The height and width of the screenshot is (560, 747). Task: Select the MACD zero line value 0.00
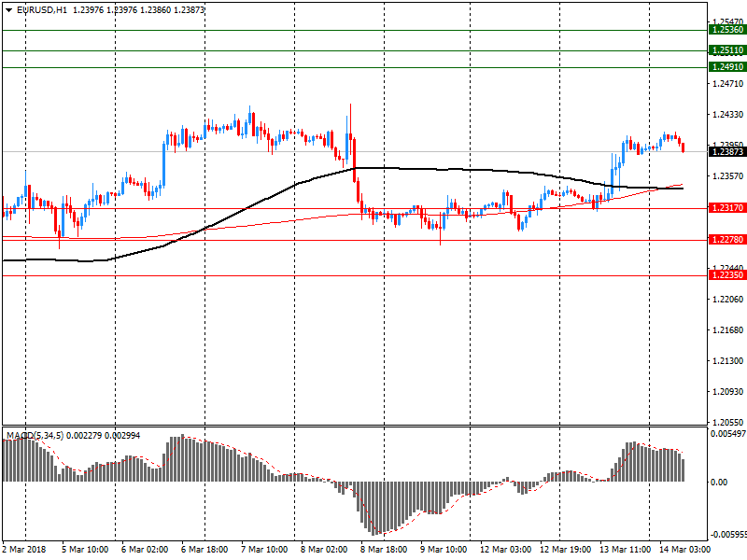[719, 483]
